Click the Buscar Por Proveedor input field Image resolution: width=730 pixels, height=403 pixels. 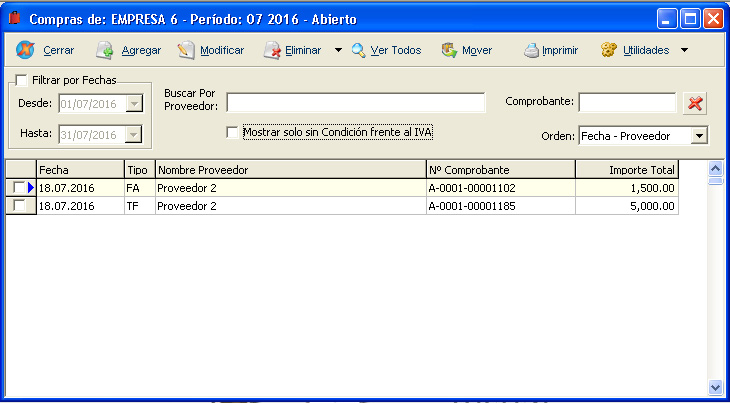coord(355,102)
